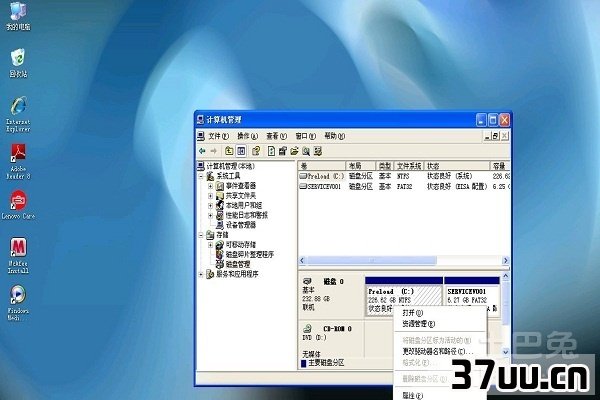Viewport: 600px width, 400px height.
Task: Open the 我的电脑 desktop icon
Action: [18, 16]
